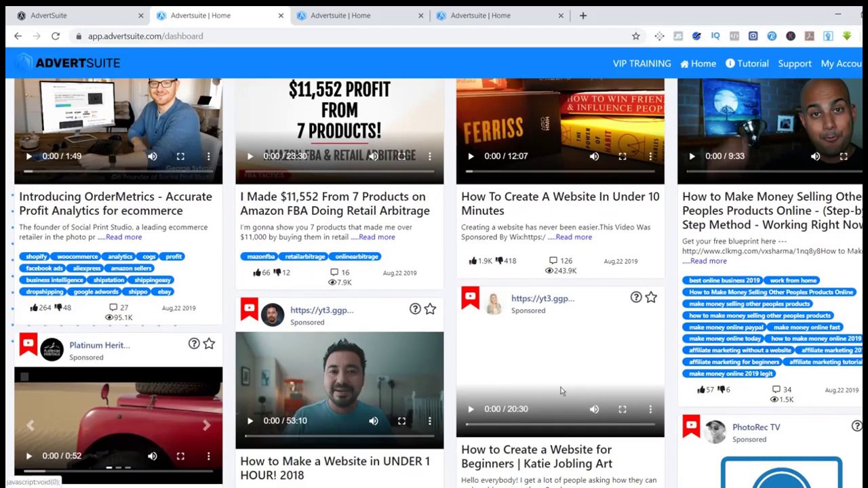Seek on the 53:10 video progress bar
This screenshot has height=488, width=868.
[339, 436]
